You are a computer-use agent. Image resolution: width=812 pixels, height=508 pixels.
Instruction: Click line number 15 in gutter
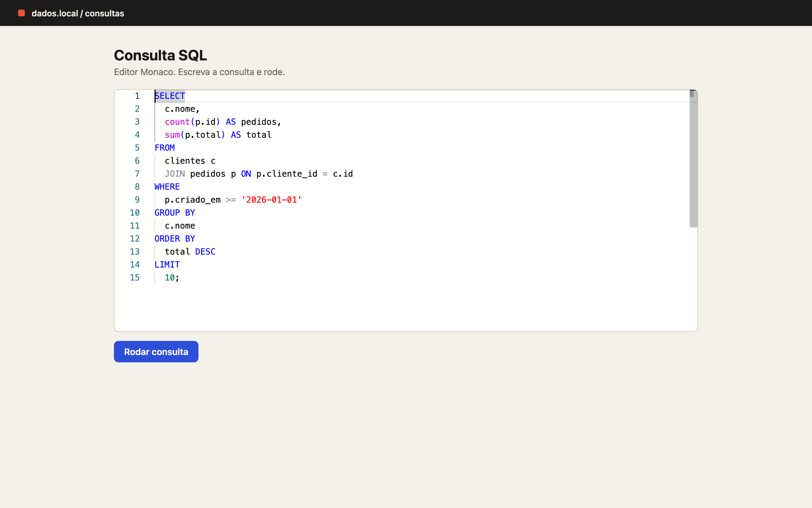134,278
